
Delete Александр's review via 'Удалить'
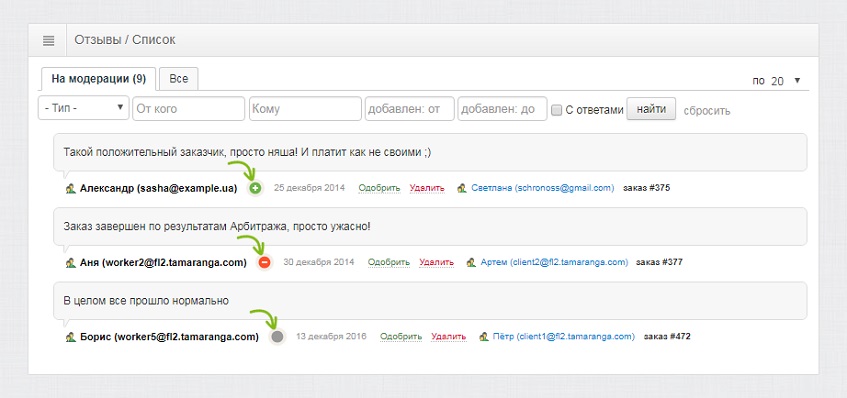427,188
